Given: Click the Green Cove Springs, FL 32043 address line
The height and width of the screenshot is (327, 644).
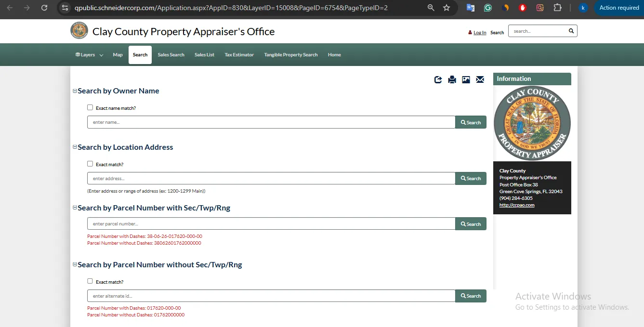Looking at the screenshot, I should click(531, 192).
